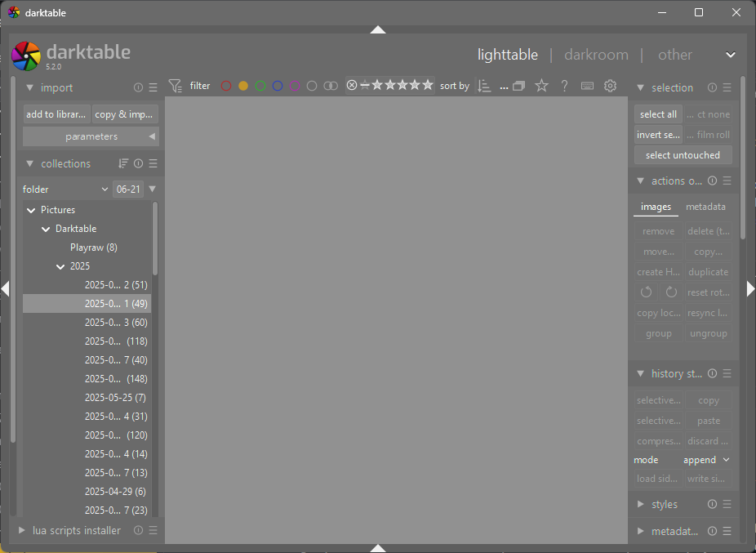Open the other views dropdown chevron
Viewport: 756px width, 553px height.
731,55
